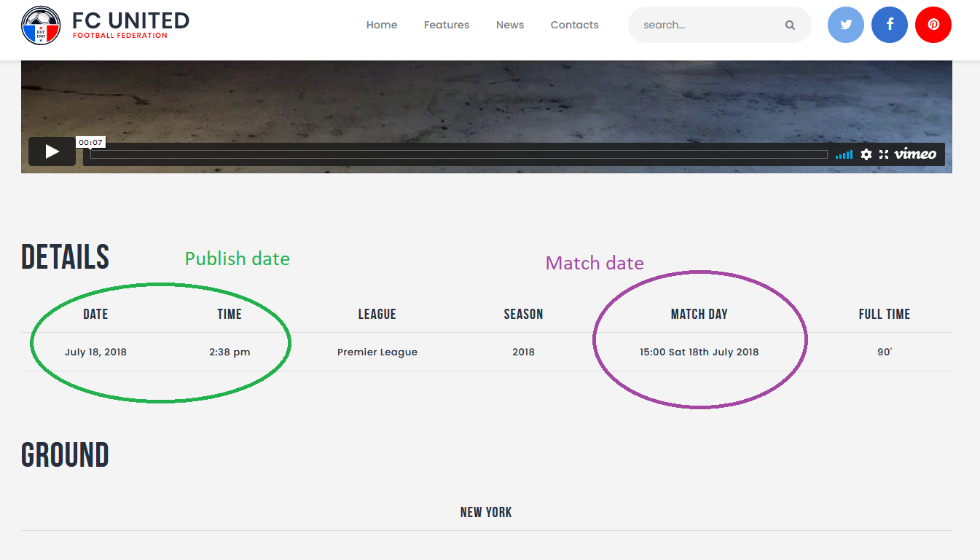Open video settings gear
This screenshot has width=980, height=560.
pyautogui.click(x=866, y=154)
